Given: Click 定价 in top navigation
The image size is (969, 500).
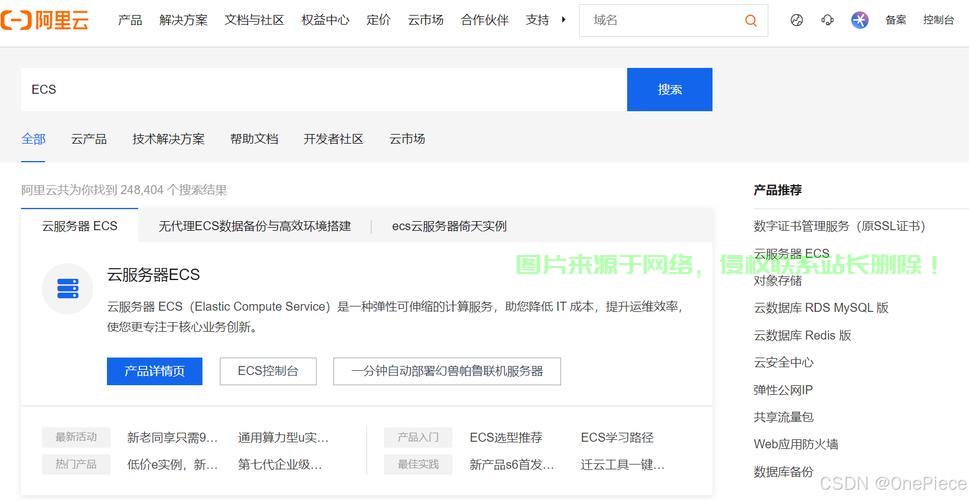Looking at the screenshot, I should [x=378, y=20].
